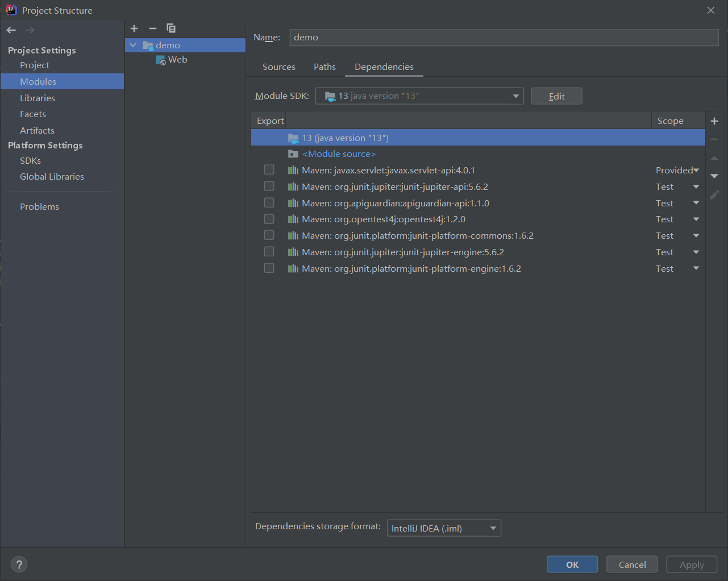Check export for junit-platform-engine
The image size is (728, 581).
pyautogui.click(x=269, y=268)
